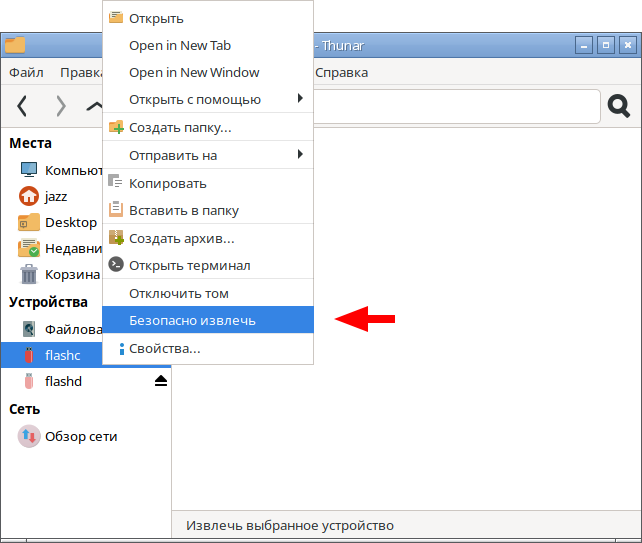This screenshot has width=642, height=543.
Task: Click the trash bin icon in sidebar
Action: (29, 274)
